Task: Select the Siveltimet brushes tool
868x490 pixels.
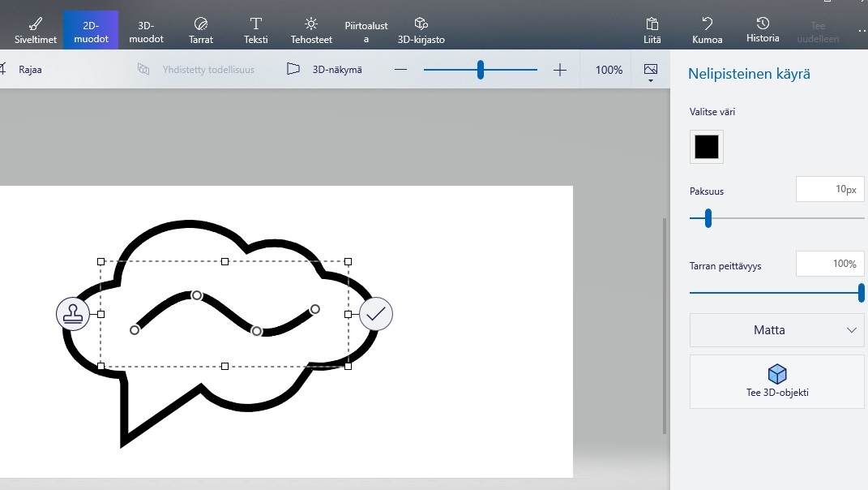Action: point(36,30)
